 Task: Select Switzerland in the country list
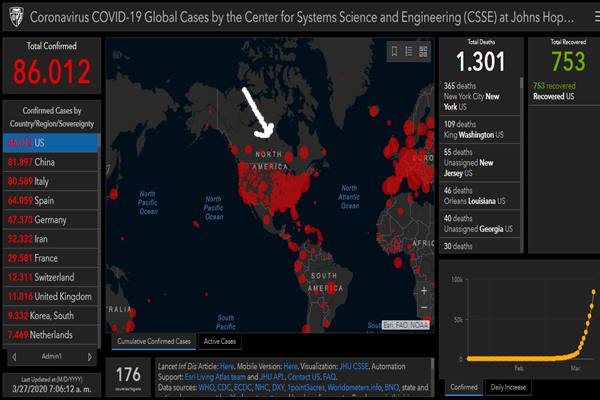pyautogui.click(x=51, y=277)
